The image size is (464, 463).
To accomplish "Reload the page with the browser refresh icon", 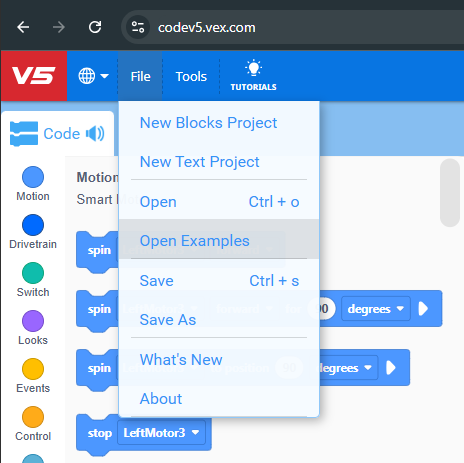I will click(95, 27).
